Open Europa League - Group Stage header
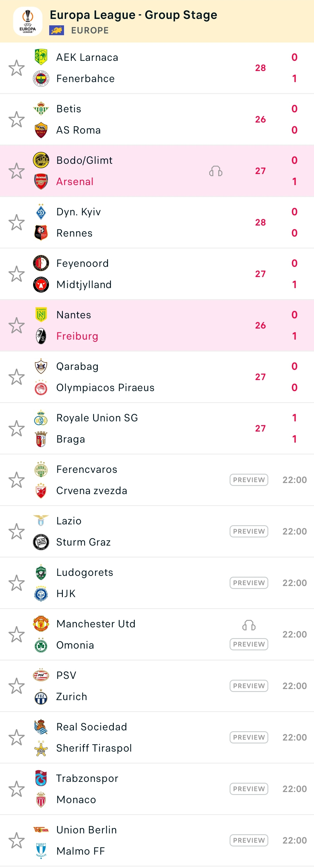314x868 pixels. [133, 15]
